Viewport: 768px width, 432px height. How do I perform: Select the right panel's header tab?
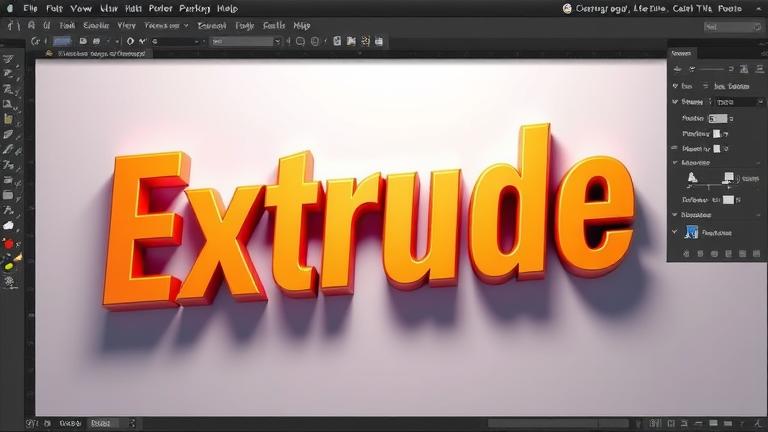(x=681, y=53)
